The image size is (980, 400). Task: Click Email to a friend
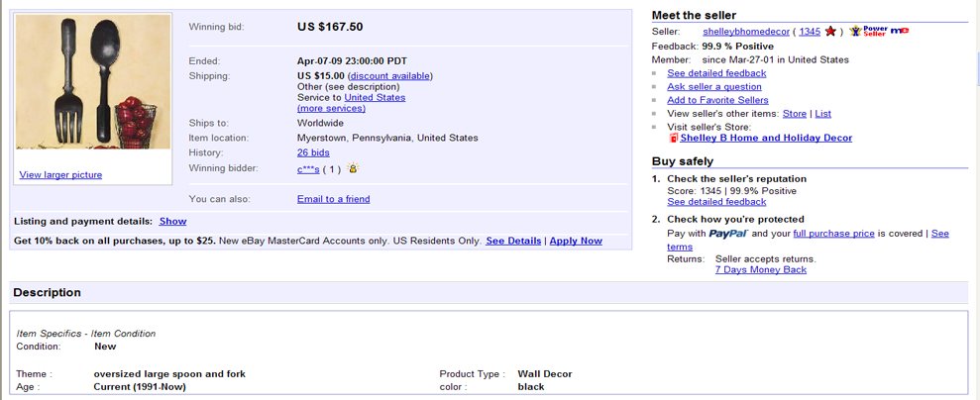333,199
